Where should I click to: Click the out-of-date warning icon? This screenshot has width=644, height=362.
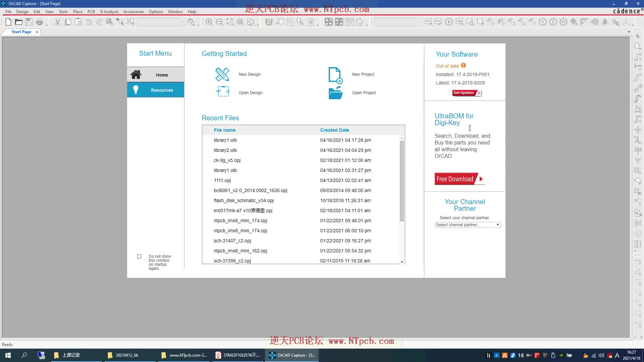point(463,65)
